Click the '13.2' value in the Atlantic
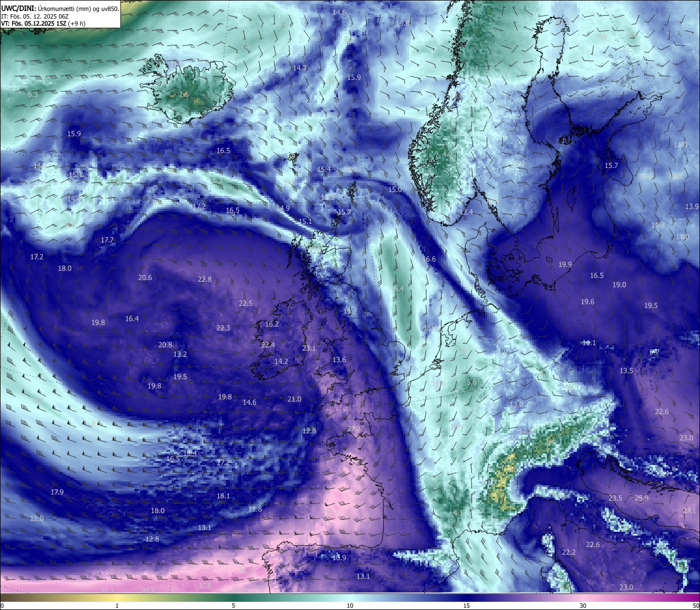This screenshot has height=610, width=700. pos(180,355)
